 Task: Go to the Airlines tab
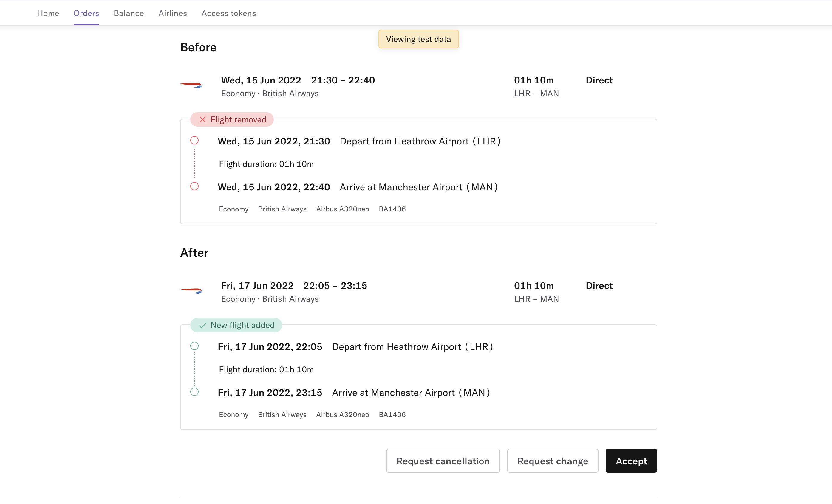pyautogui.click(x=173, y=13)
